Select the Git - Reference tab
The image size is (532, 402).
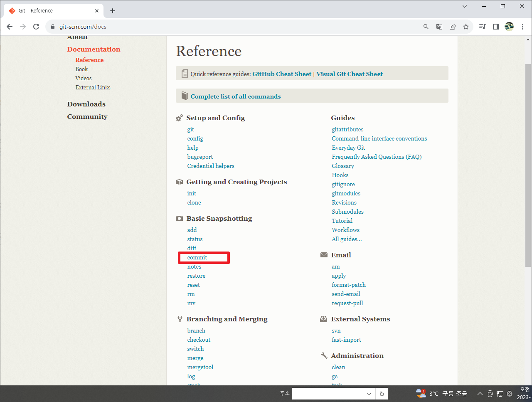[53, 11]
